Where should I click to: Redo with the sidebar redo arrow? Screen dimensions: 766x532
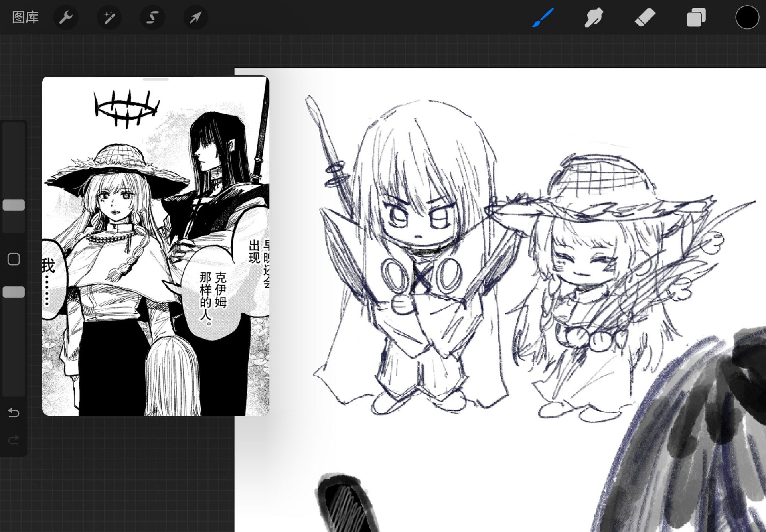point(14,440)
